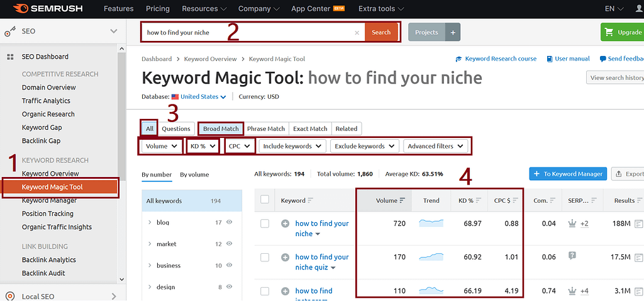Click the Keyword column sort icon
Screen dimensions: 644x301
(x=311, y=201)
